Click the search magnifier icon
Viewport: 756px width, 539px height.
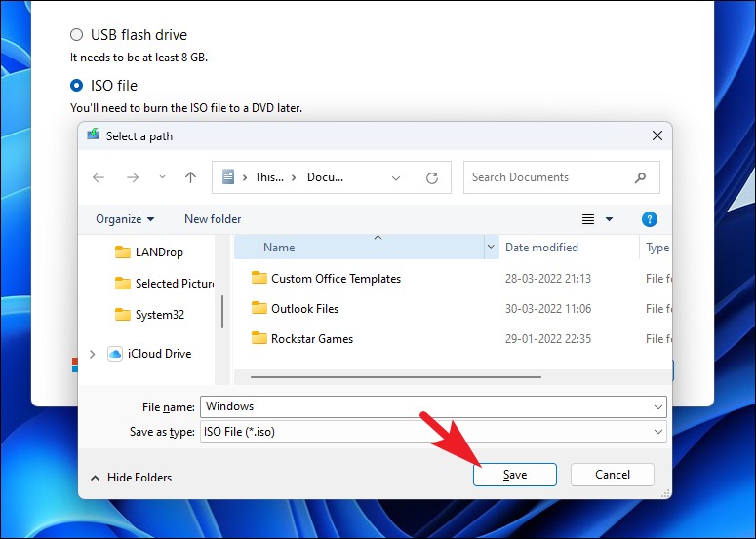point(640,177)
